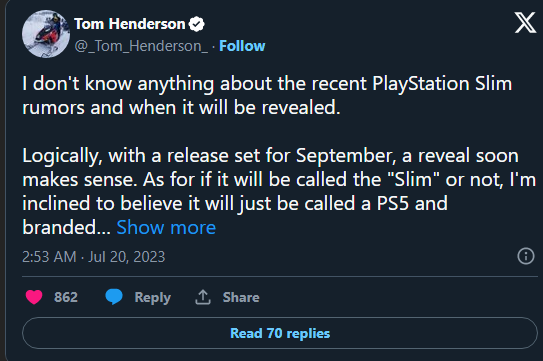The image size is (543, 361).
Task: Click the paragraph starting with Logically
Action: point(279,192)
